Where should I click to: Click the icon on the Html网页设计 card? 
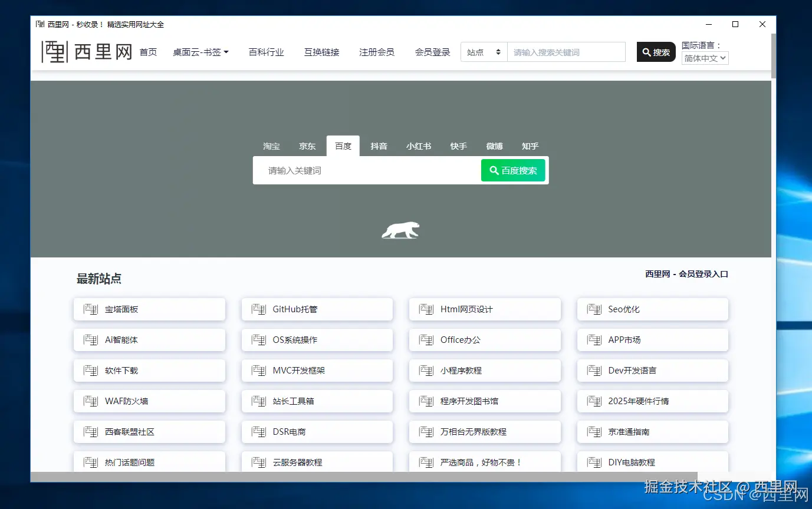click(x=426, y=309)
